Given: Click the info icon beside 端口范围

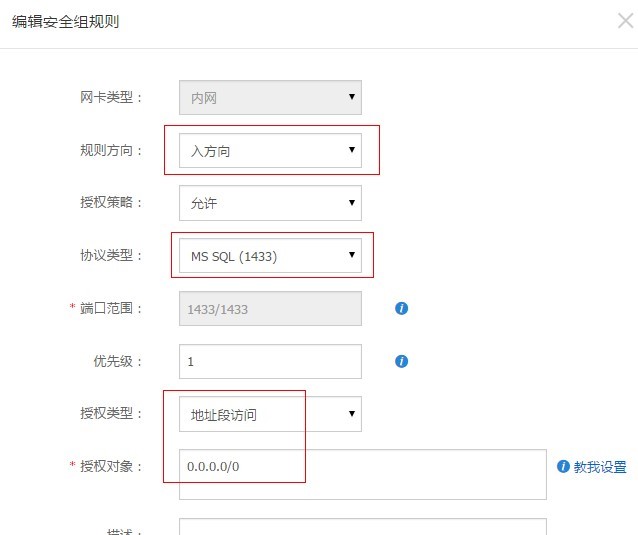Looking at the screenshot, I should click(401, 308).
